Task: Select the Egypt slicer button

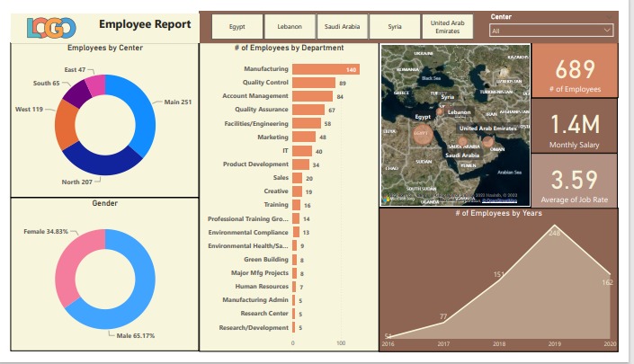Action: coord(237,27)
